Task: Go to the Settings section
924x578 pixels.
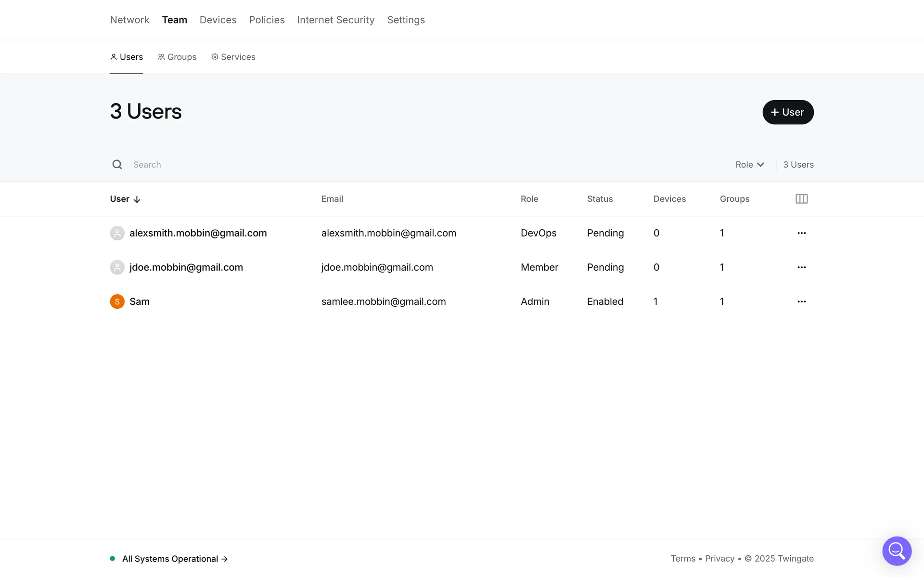Action: (406, 20)
